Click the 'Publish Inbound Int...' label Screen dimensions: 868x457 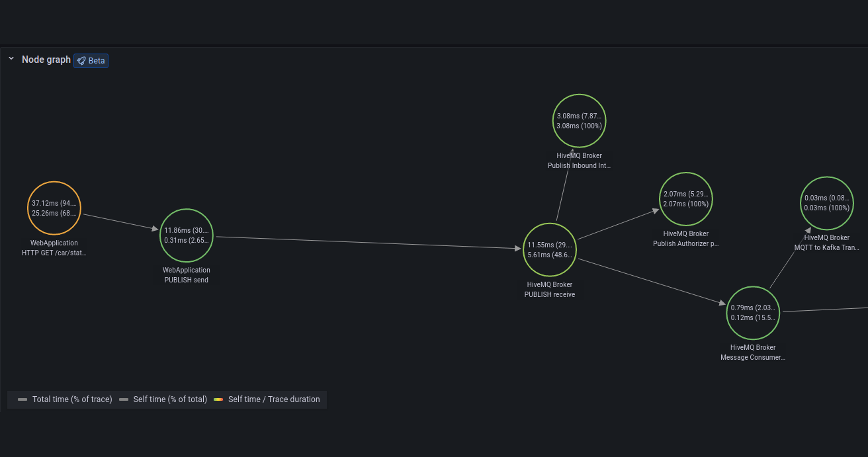579,165
